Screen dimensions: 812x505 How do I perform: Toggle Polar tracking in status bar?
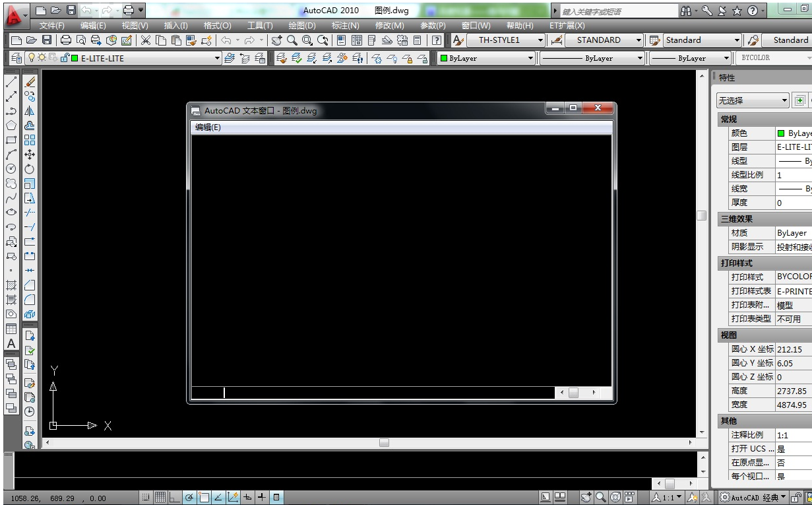[189, 498]
